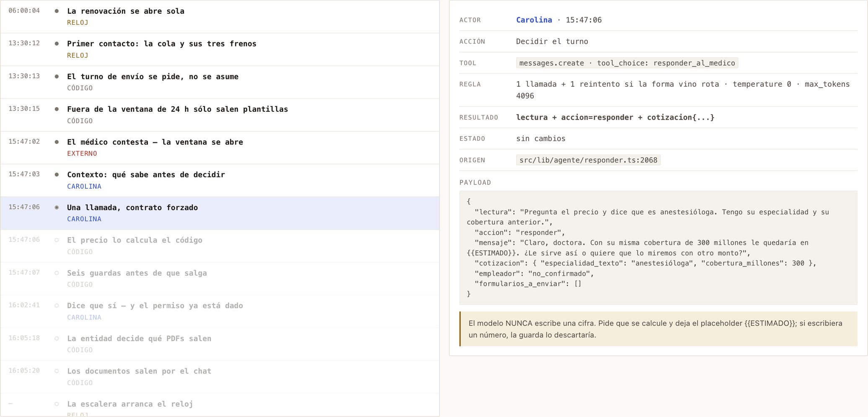Click the REGLA value mentioning temperature 0
868x417 pixels.
[683, 90]
